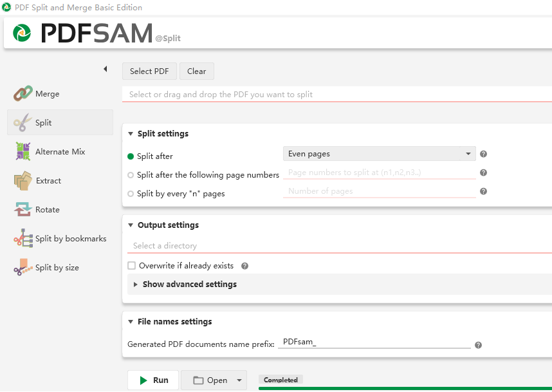Click the Generated PDF documents name prefix label
Screen dimensions: 552x392
pos(201,344)
